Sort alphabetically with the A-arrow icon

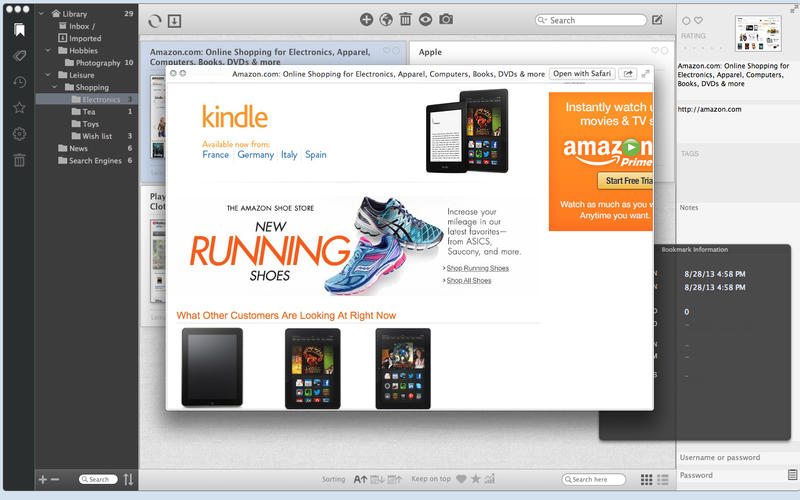coord(360,479)
